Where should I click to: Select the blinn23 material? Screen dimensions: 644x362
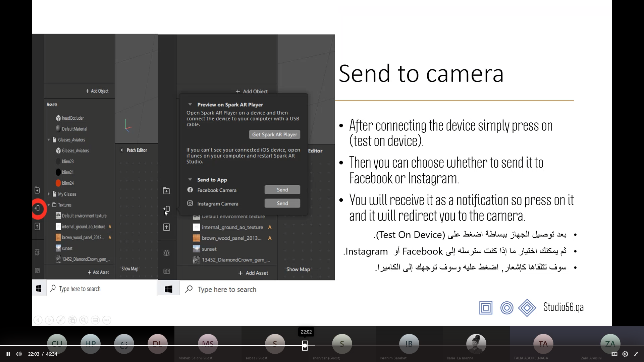pyautogui.click(x=64, y=161)
